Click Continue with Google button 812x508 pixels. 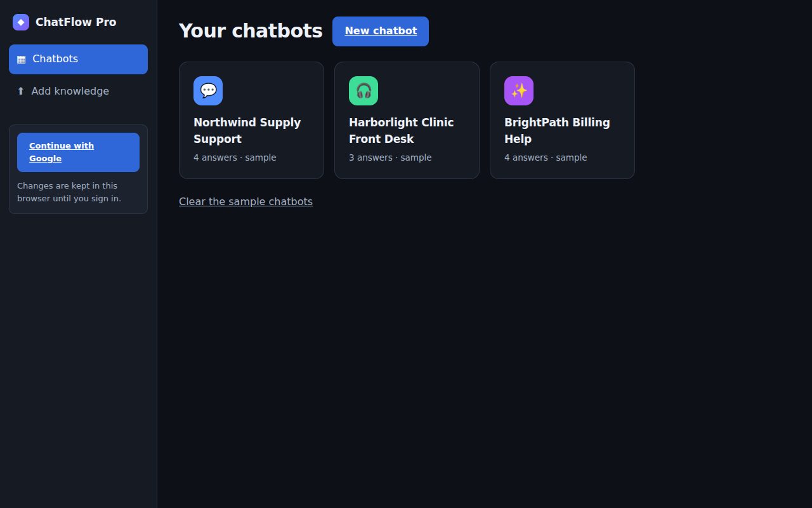click(x=78, y=152)
